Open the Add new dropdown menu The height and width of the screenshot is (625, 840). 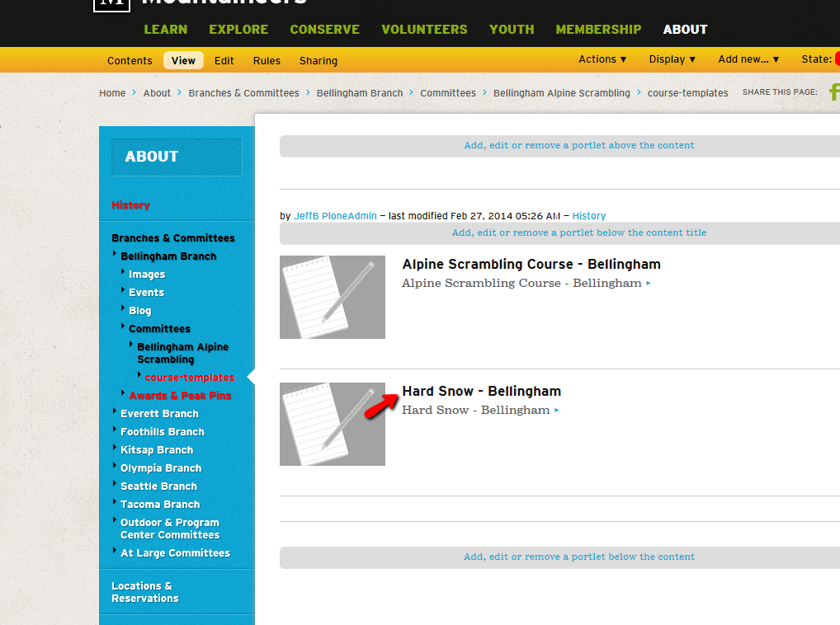[x=748, y=59]
